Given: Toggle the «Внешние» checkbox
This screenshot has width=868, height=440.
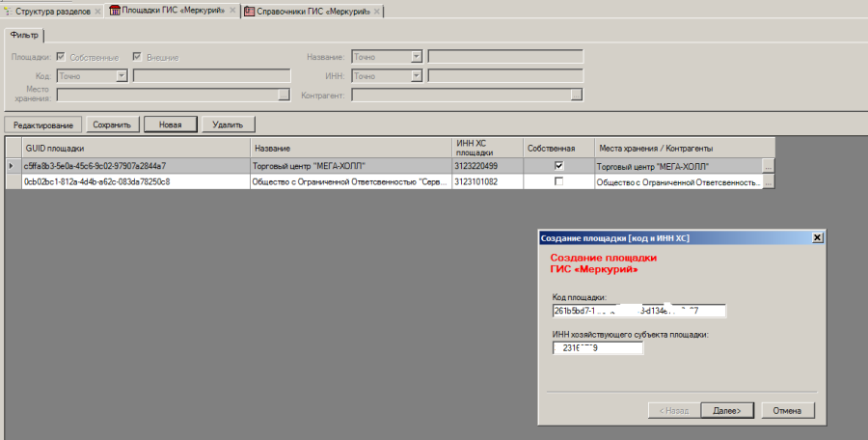Looking at the screenshot, I should [x=137, y=57].
